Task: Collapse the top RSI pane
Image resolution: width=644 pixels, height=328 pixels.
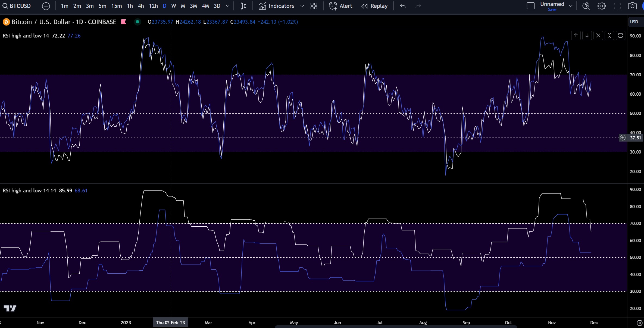Action: pyautogui.click(x=609, y=36)
